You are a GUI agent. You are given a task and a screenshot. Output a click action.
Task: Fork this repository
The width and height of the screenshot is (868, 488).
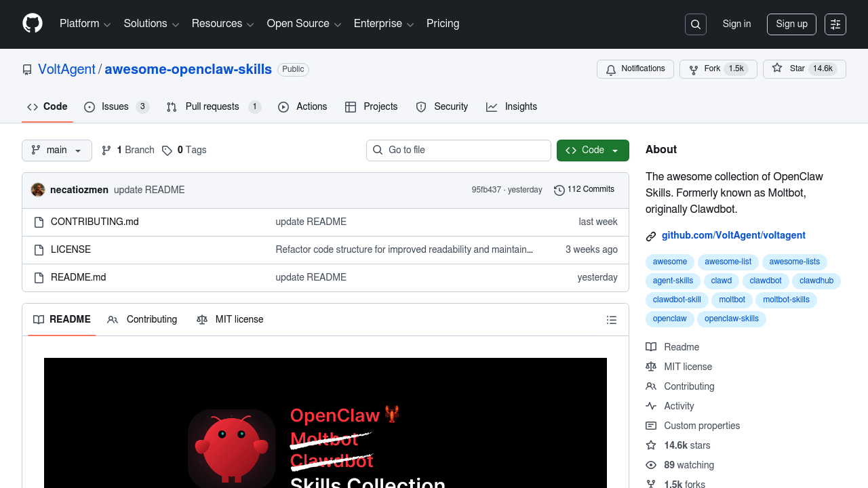click(x=705, y=69)
